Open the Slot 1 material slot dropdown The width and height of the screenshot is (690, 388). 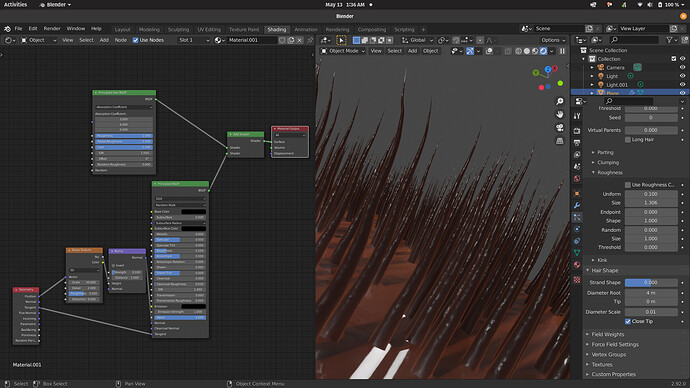click(x=194, y=40)
